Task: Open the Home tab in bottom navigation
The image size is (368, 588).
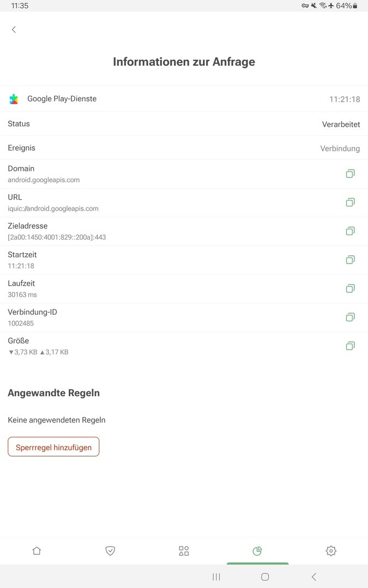Action: (37, 551)
